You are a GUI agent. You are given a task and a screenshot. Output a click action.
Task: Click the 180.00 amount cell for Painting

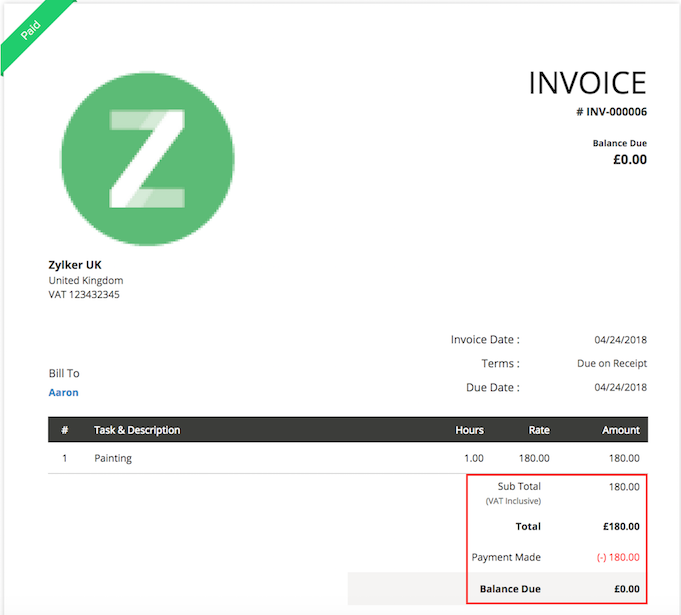click(624, 458)
